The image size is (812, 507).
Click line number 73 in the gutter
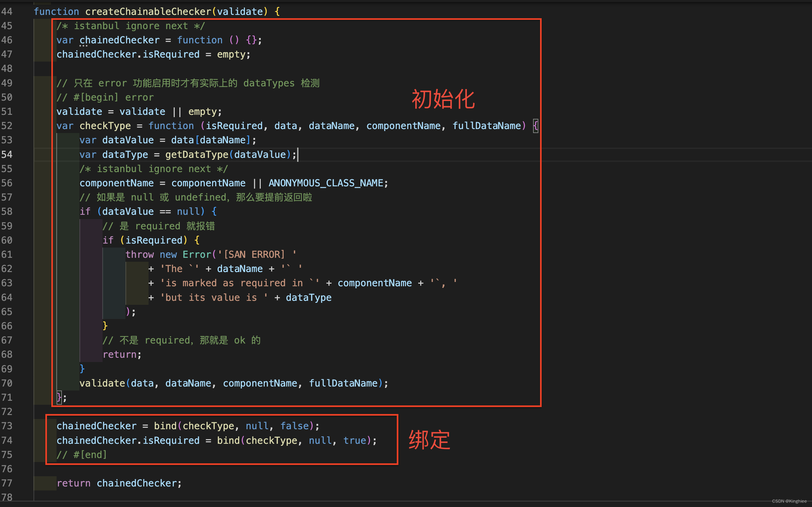click(7, 426)
